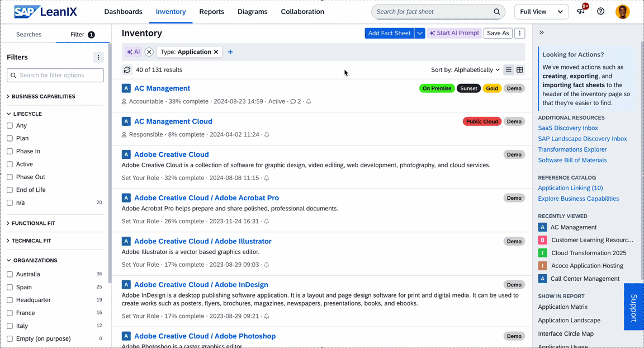Collapse the Lifecycle filter section
This screenshot has height=348, width=644.
(25, 114)
